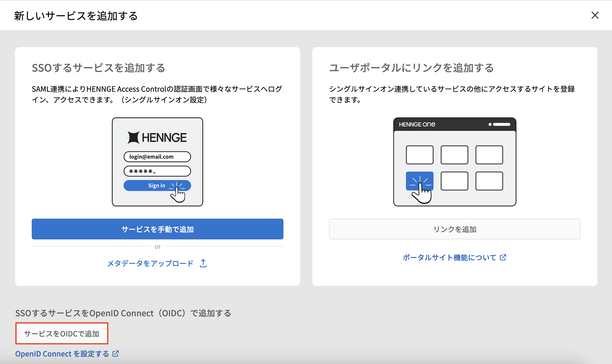
Task: Click the login@email.com field in the illustration
Action: coord(157,157)
